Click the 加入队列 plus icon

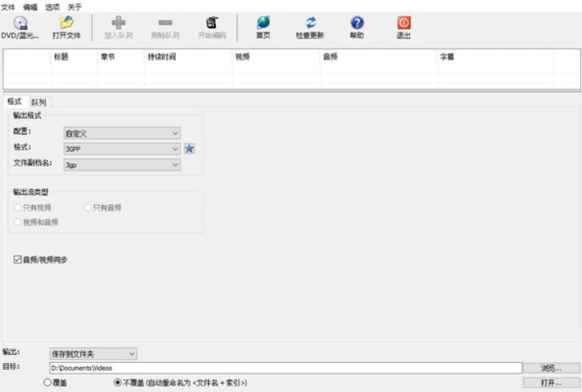coord(119,23)
